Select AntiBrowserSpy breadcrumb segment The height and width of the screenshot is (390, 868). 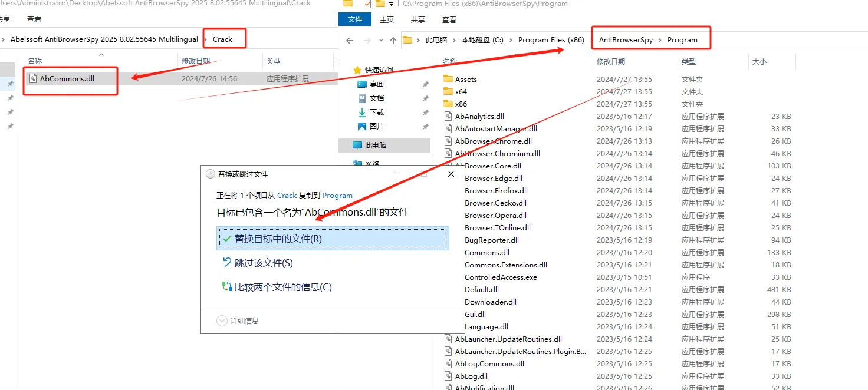tap(626, 40)
